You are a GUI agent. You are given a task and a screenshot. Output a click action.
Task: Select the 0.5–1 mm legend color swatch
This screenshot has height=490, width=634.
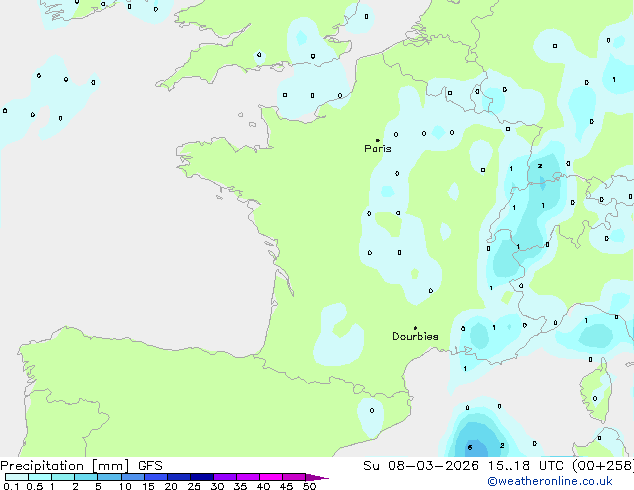tap(40, 477)
